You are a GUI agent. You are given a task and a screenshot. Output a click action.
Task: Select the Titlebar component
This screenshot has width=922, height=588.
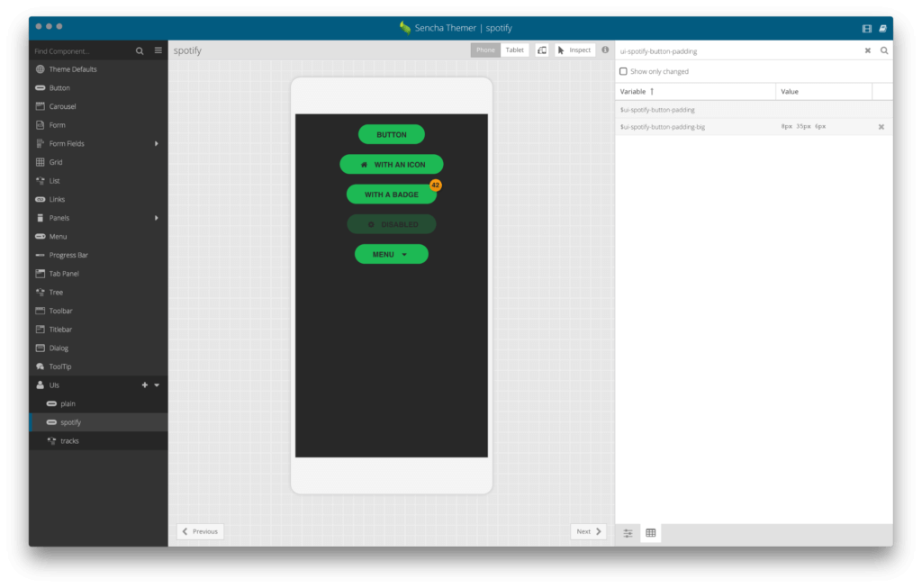click(98, 330)
